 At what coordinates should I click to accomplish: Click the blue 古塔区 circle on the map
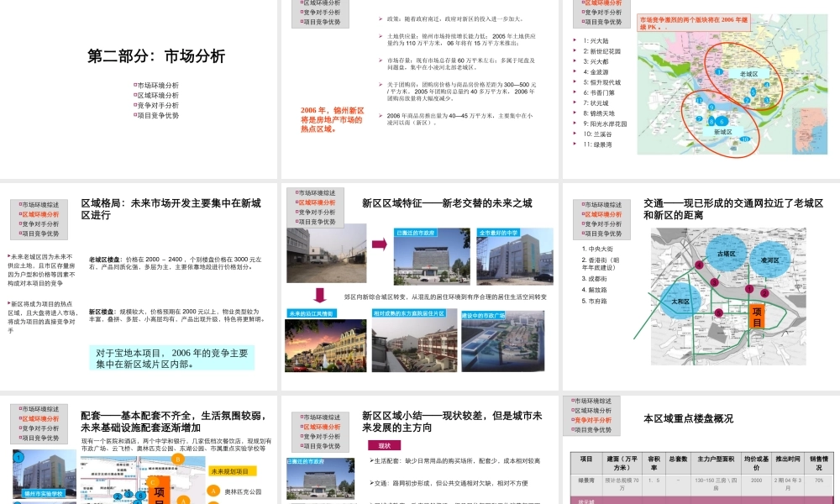[x=726, y=254]
